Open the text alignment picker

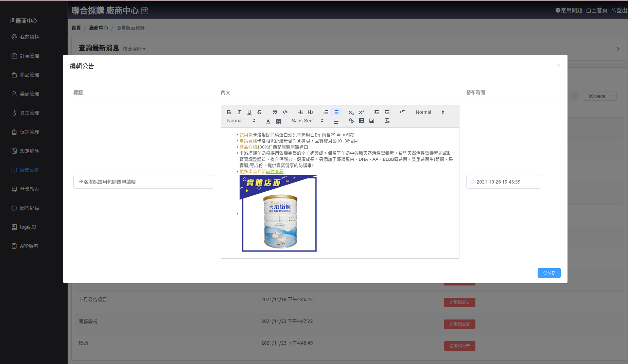336,121
